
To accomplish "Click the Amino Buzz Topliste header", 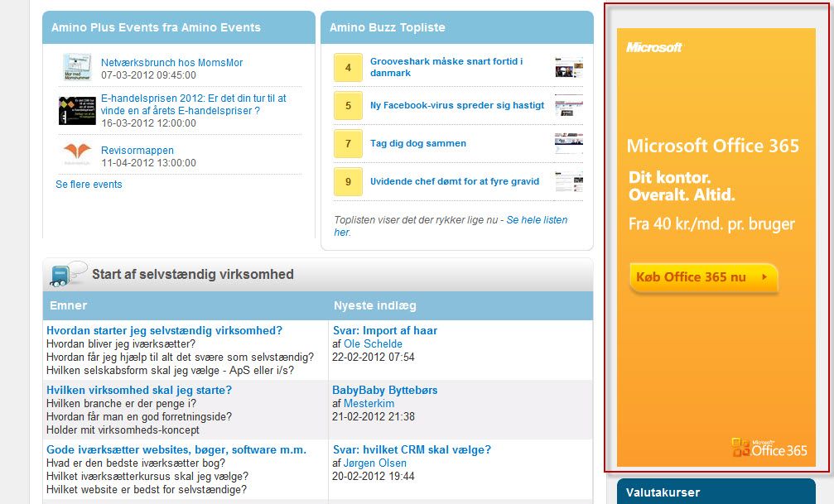I will click(457, 27).
